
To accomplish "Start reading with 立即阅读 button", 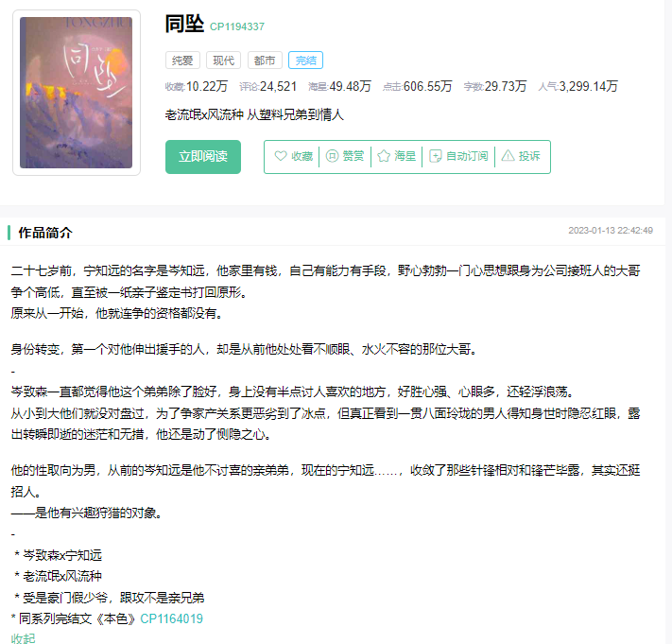I will [203, 156].
